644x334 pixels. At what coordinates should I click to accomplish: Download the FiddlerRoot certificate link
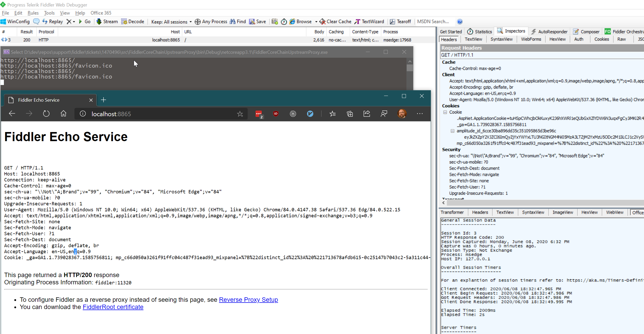113,307
